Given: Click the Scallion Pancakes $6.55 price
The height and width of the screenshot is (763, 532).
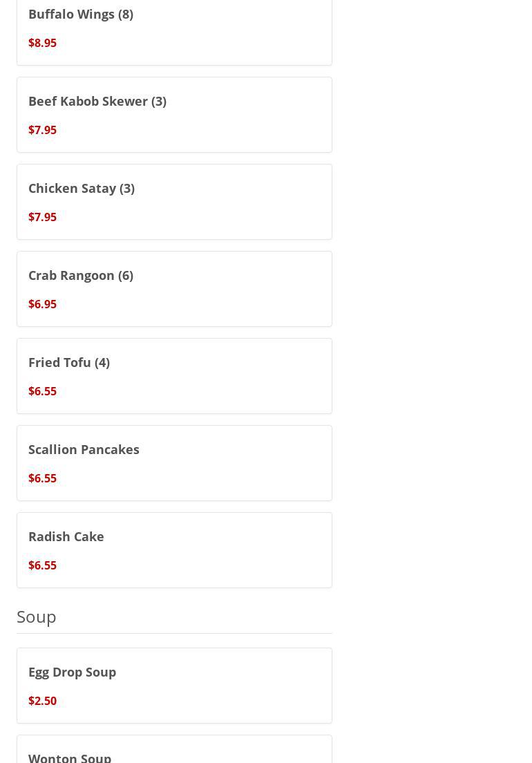Looking at the screenshot, I should [x=42, y=478].
